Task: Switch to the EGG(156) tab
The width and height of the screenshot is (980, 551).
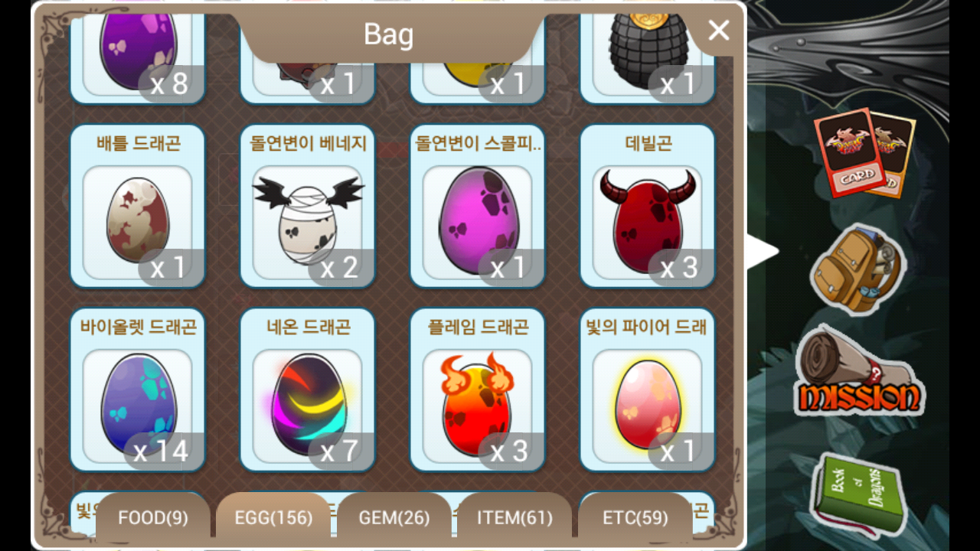Action: pyautogui.click(x=273, y=518)
